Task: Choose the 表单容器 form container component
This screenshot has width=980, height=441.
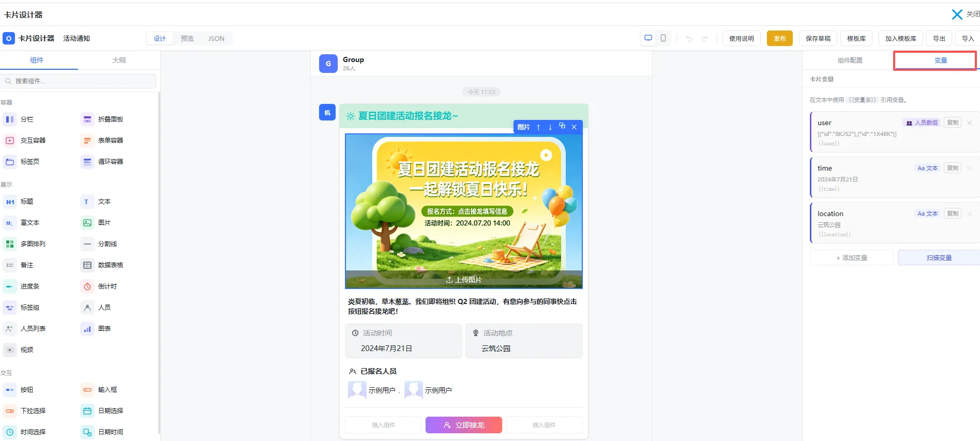Action: (102, 141)
